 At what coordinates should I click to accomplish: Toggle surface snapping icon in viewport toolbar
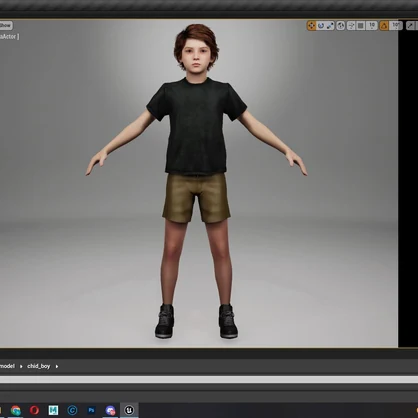(x=351, y=26)
